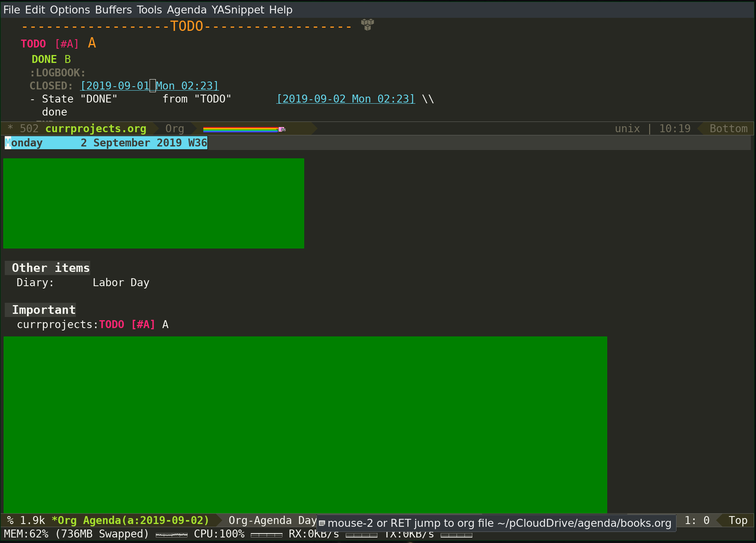Click the package box icon beside the TODO banner

[x=367, y=25]
